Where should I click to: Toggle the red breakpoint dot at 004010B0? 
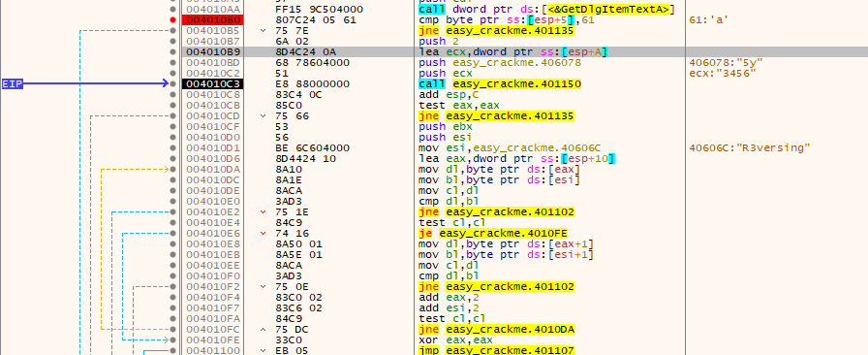pyautogui.click(x=173, y=20)
